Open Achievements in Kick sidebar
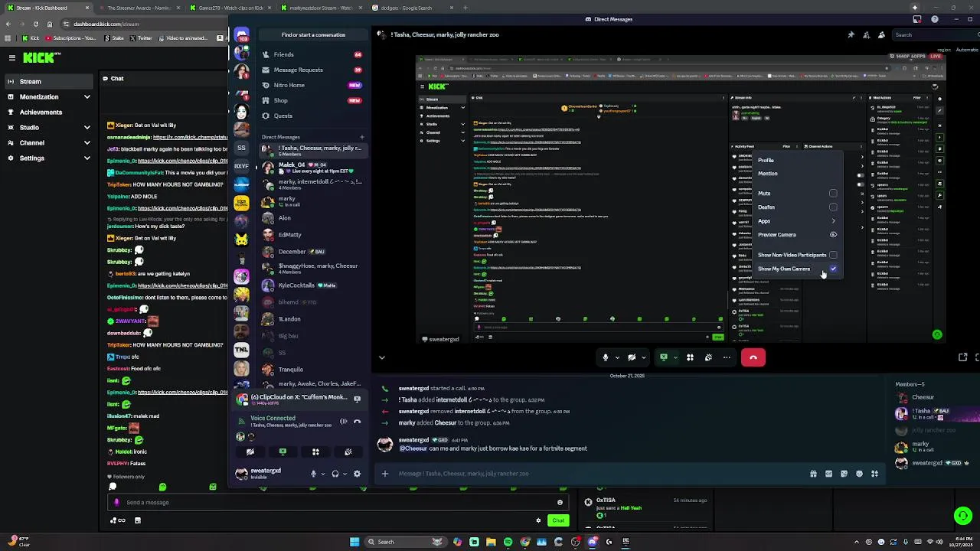980x551 pixels. 49,112
